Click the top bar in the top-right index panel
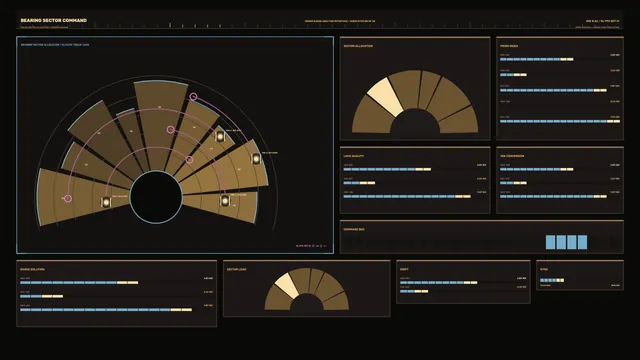This screenshot has height=360, width=640. pyautogui.click(x=537, y=59)
